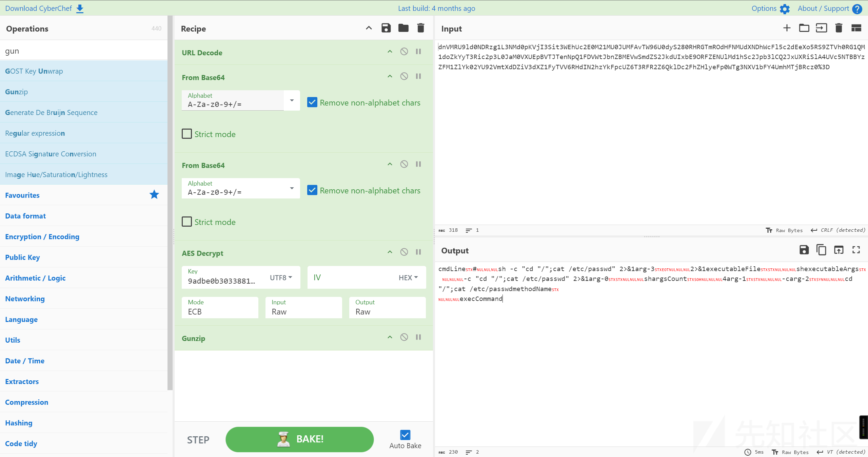
Task: Select Generate De Bruijn Sequence operation
Action: (x=84, y=112)
